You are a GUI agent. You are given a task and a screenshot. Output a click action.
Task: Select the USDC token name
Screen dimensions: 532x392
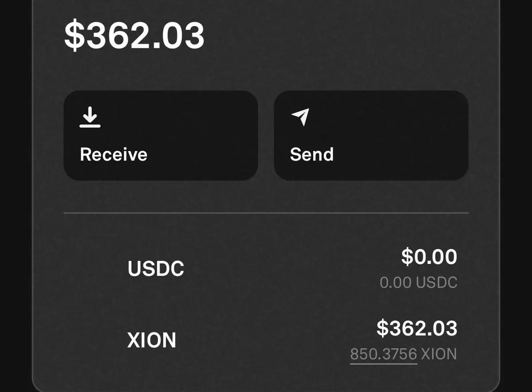(156, 269)
